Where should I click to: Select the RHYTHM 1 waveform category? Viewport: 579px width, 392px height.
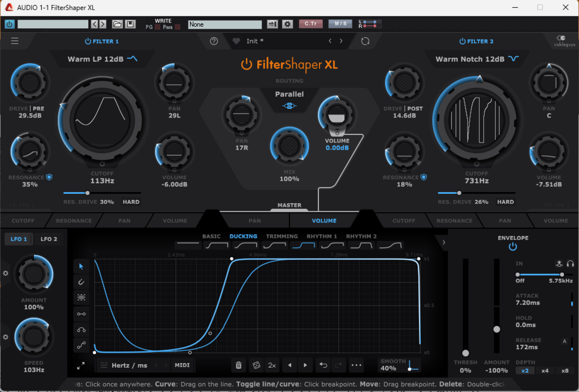pos(322,236)
